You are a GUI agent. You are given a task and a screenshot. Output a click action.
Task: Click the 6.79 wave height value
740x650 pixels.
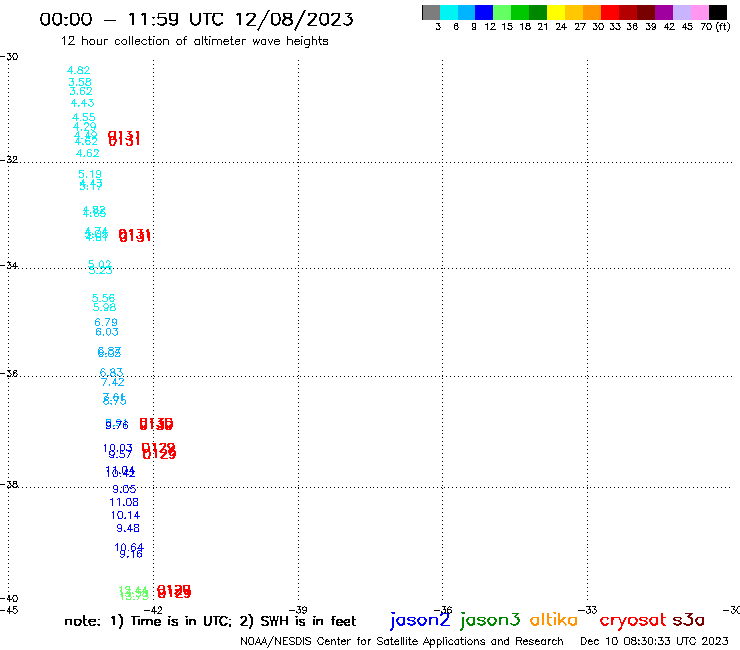point(106,322)
